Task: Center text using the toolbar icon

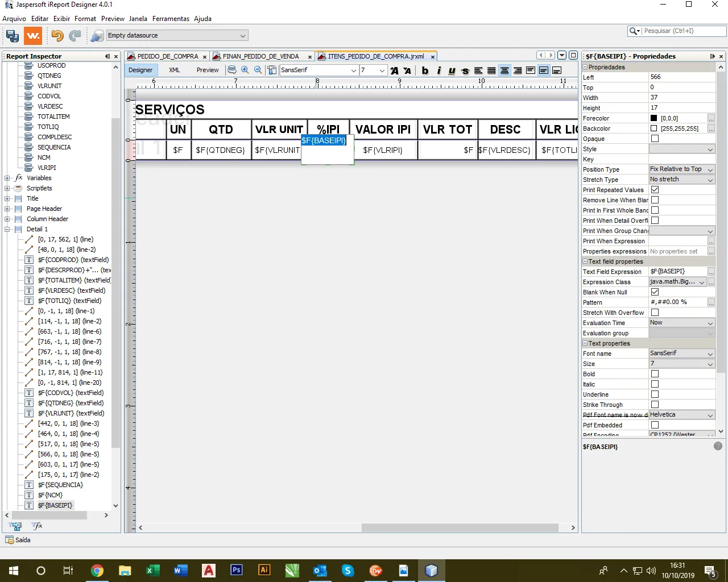Action: 504,70
